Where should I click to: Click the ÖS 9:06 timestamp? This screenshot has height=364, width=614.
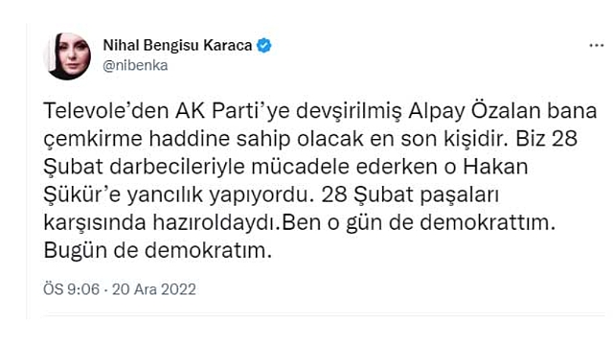(71, 289)
